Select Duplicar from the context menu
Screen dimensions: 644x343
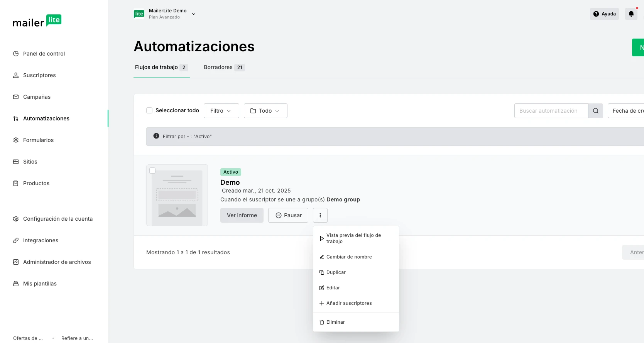tap(336, 272)
